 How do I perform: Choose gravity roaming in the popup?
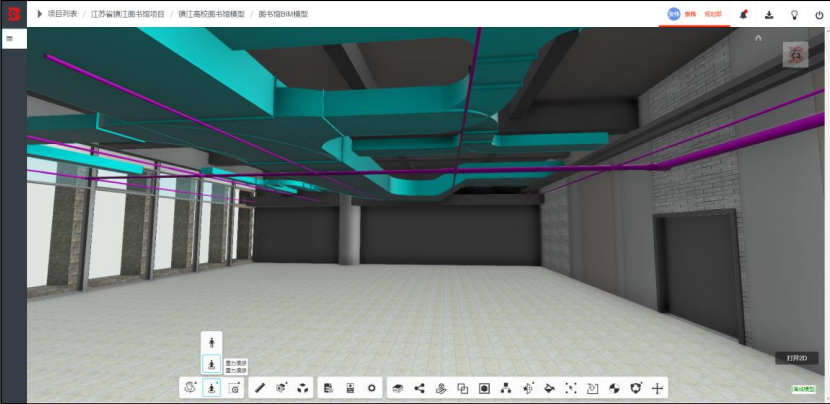click(212, 364)
